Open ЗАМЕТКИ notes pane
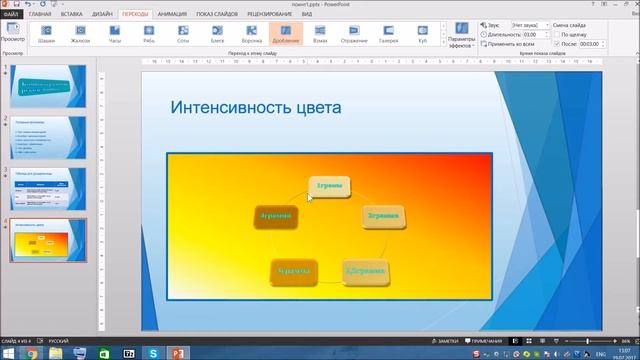Screen dimensions: 640x360 (445, 341)
